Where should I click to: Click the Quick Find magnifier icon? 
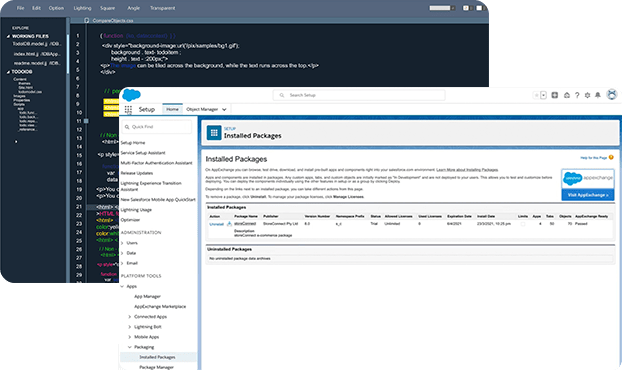[127, 127]
